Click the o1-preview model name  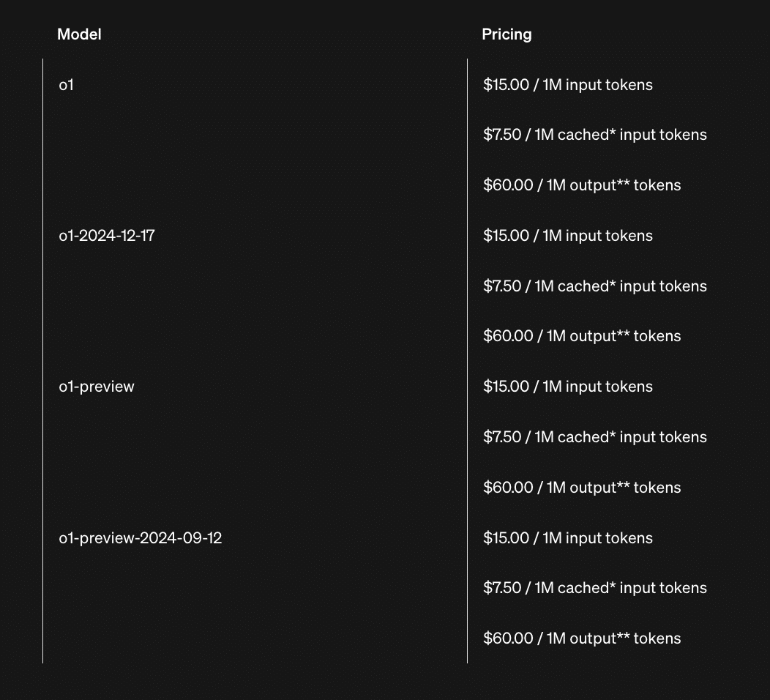tap(96, 387)
